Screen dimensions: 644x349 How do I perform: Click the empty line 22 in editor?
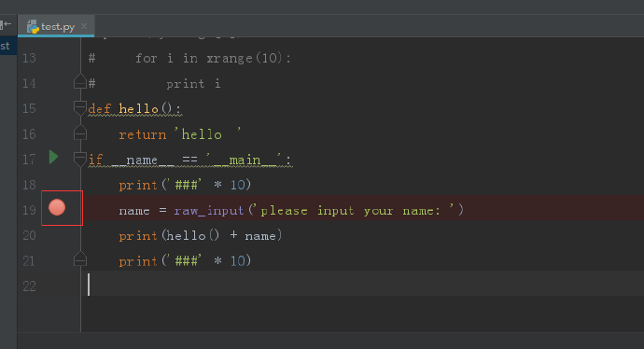(x=362, y=284)
